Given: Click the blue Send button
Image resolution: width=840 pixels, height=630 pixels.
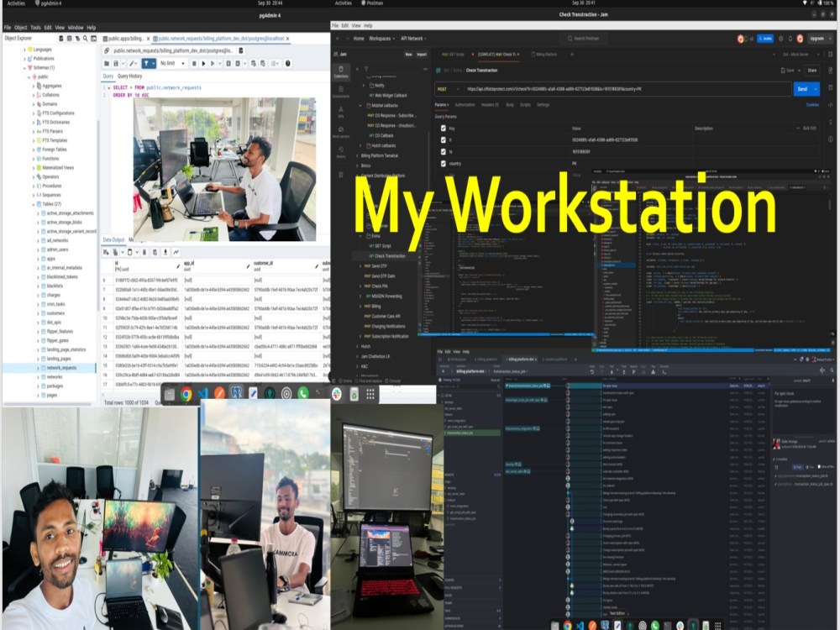Looking at the screenshot, I should [802, 89].
